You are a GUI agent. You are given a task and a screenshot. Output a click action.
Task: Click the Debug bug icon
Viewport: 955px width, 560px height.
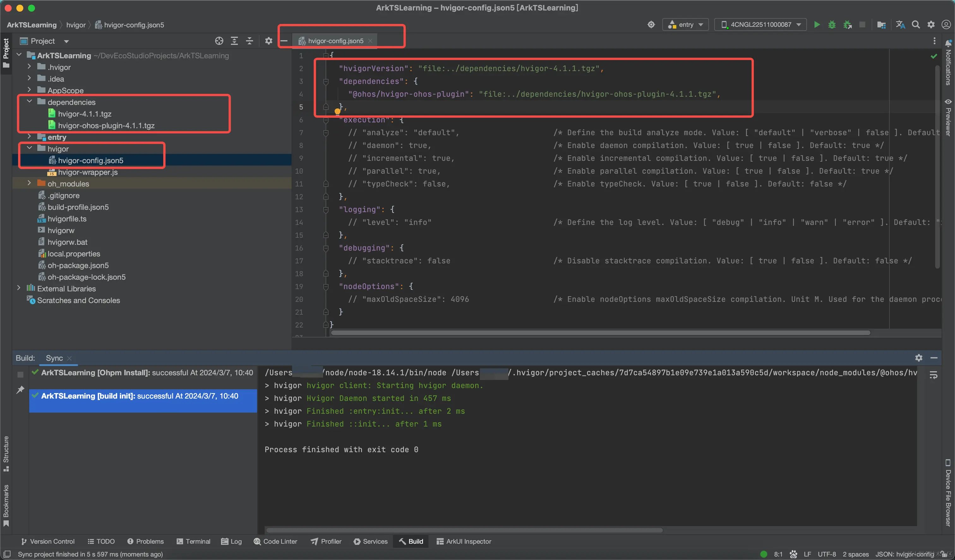(832, 25)
